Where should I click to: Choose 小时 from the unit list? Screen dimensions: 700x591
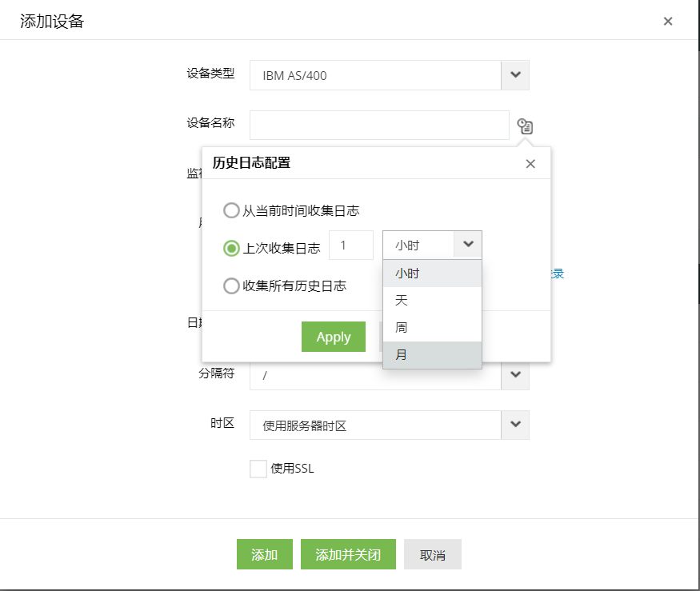click(x=432, y=274)
